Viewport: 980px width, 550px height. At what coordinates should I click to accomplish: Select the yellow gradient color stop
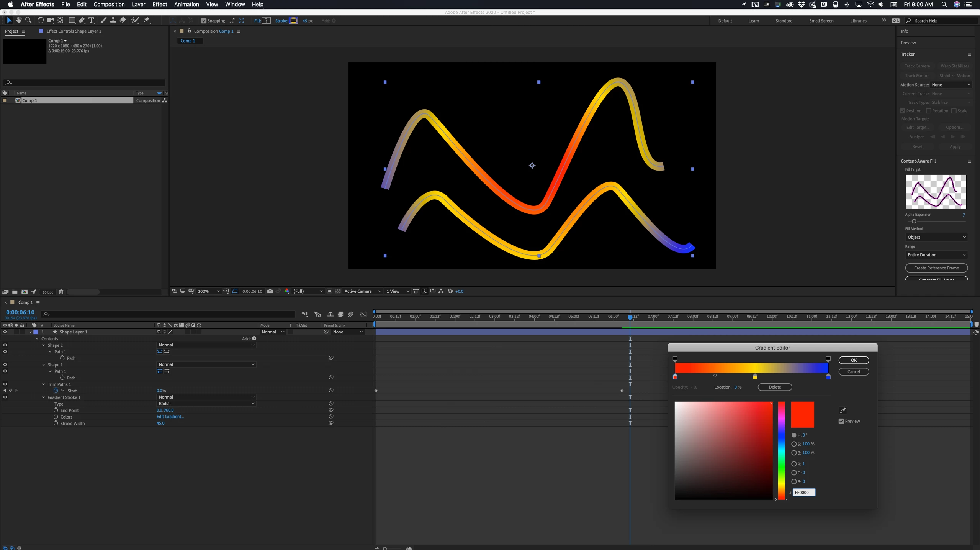point(755,377)
